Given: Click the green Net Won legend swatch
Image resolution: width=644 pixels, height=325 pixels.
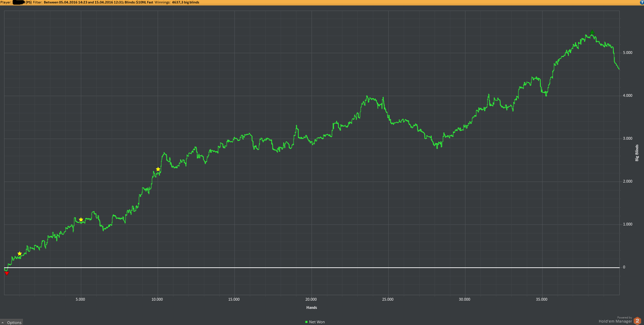Looking at the screenshot, I should 306,322.
